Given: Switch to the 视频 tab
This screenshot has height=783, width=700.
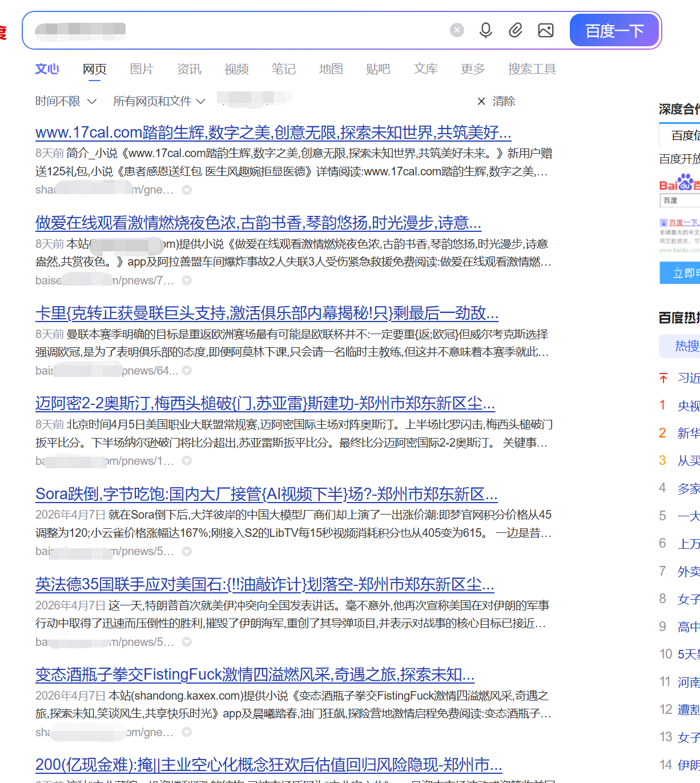Looking at the screenshot, I should point(236,69).
